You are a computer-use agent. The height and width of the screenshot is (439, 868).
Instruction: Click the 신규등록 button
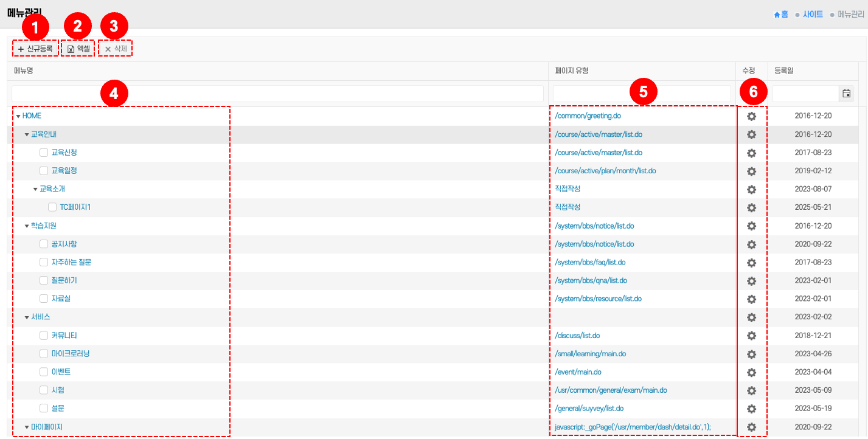(35, 49)
